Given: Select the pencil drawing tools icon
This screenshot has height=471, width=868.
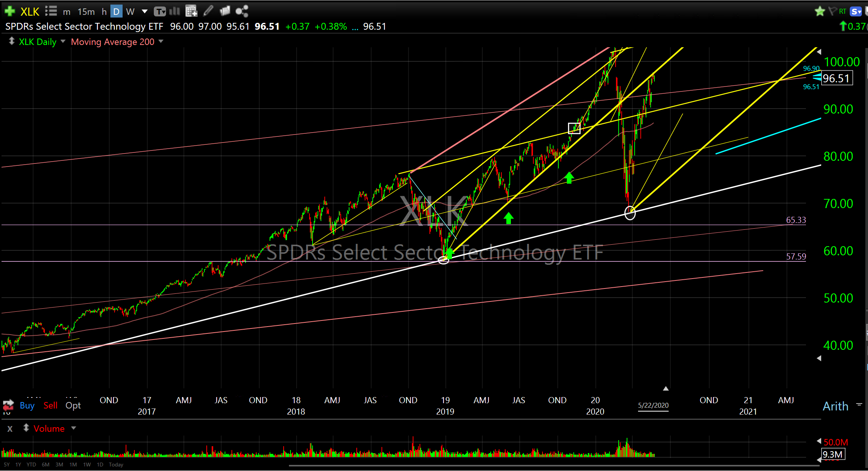Looking at the screenshot, I should [x=208, y=11].
